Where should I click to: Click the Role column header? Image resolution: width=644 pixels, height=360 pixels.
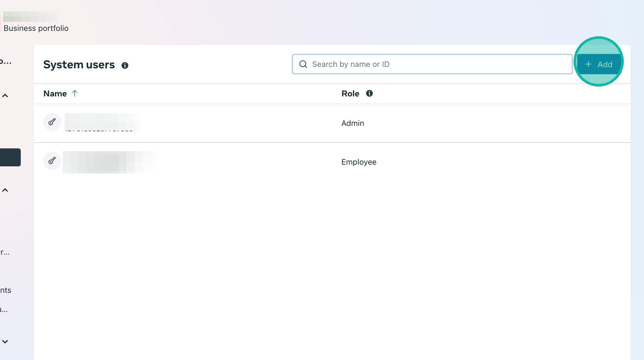[x=350, y=94]
